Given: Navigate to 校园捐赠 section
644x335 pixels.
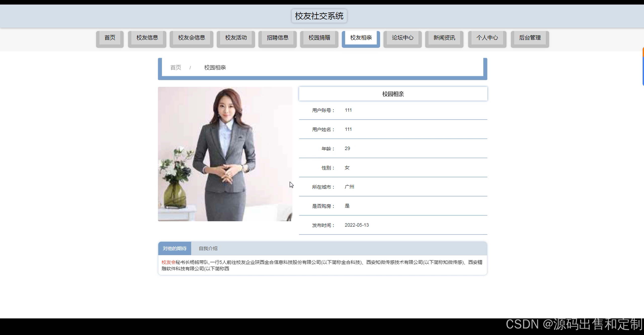Looking at the screenshot, I should (x=319, y=38).
